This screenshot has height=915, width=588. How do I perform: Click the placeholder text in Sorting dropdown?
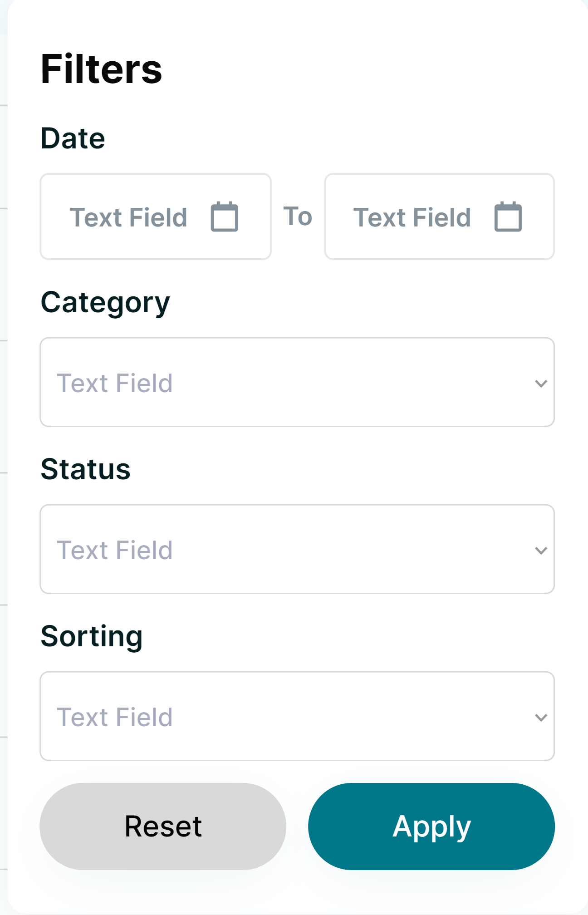click(115, 717)
